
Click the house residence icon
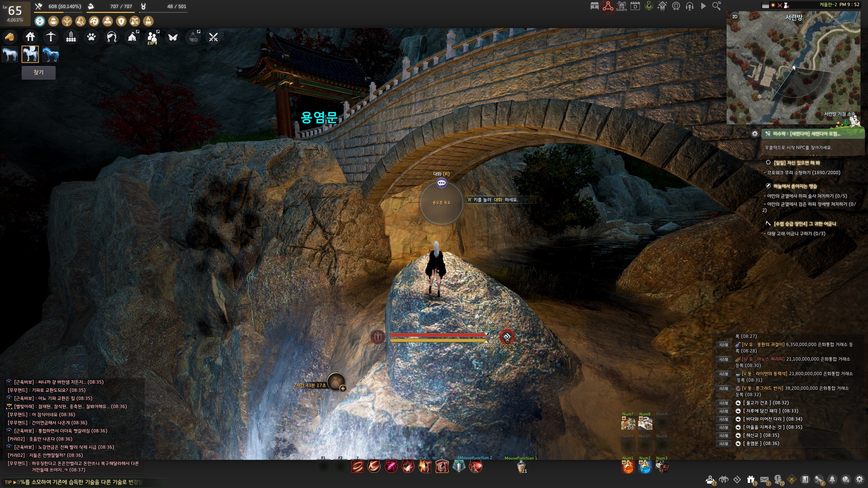pos(30,37)
